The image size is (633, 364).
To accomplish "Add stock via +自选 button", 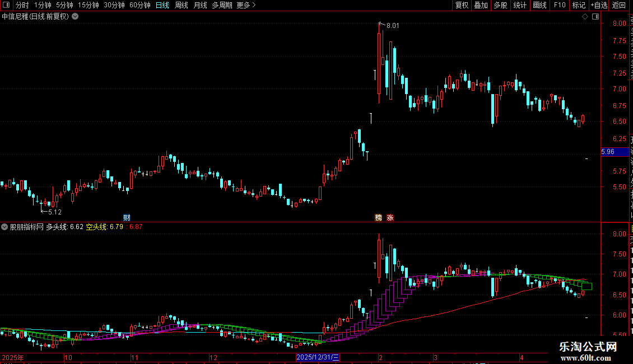I will click(x=599, y=5).
